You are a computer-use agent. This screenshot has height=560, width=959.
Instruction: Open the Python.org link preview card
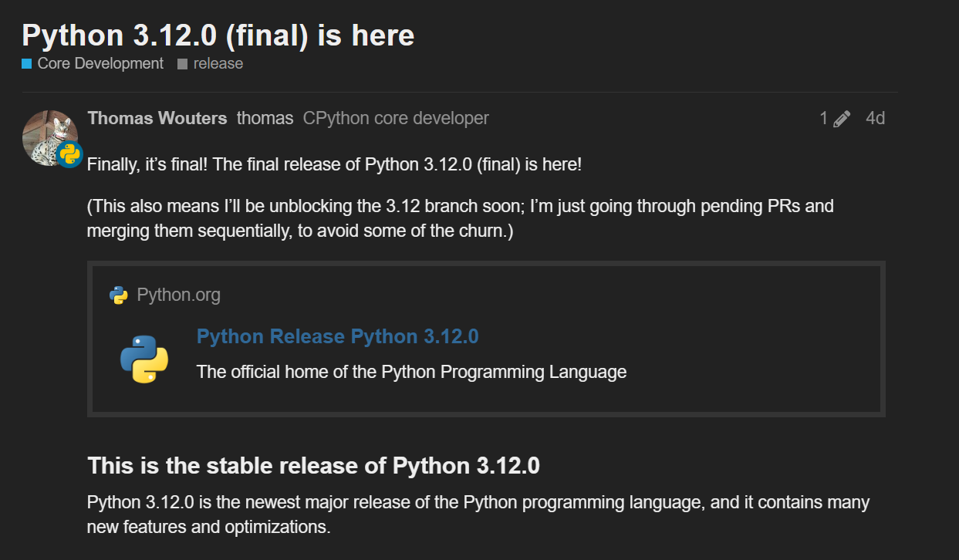click(x=485, y=339)
